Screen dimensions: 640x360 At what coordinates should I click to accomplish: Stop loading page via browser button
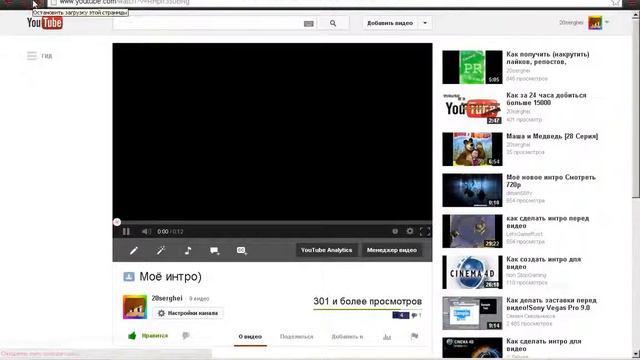[x=35, y=3]
